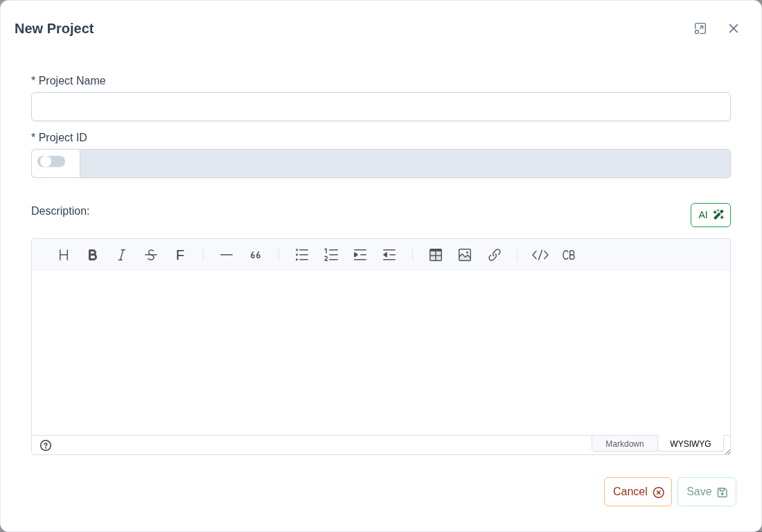
Task: Toggle the Project ID switch
Action: point(51,161)
